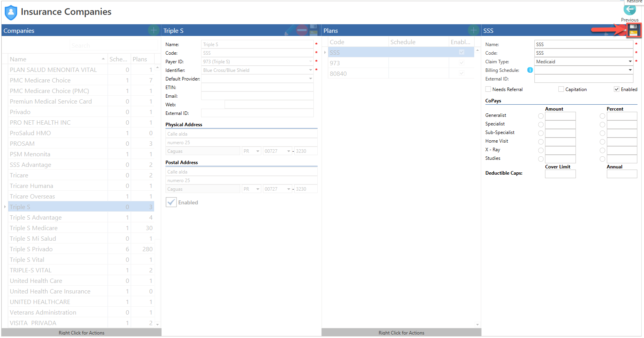Go back with the Previous arrow

[x=630, y=9]
